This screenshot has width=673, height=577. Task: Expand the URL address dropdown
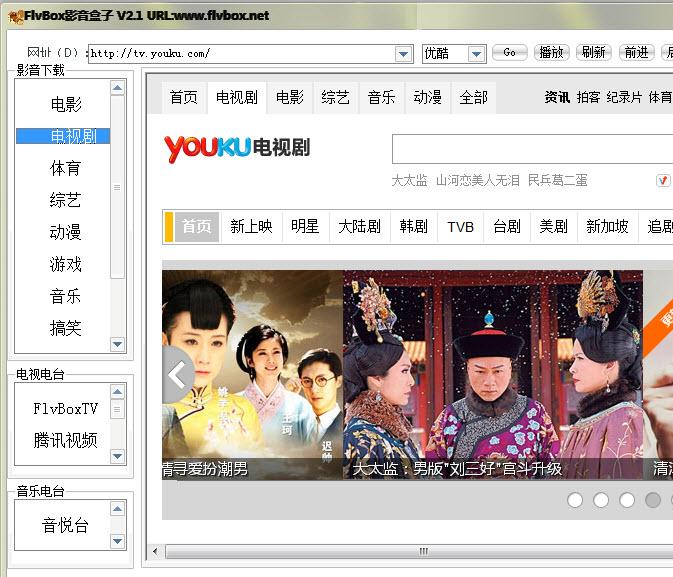pos(404,54)
